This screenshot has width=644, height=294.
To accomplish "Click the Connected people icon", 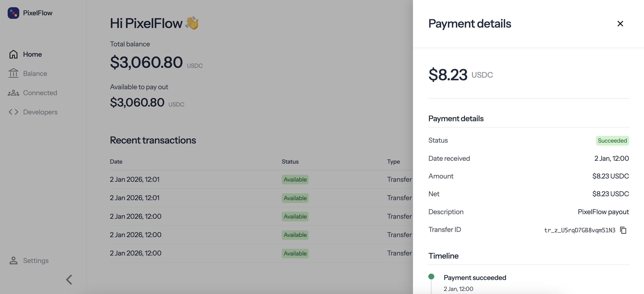I will coord(13,93).
